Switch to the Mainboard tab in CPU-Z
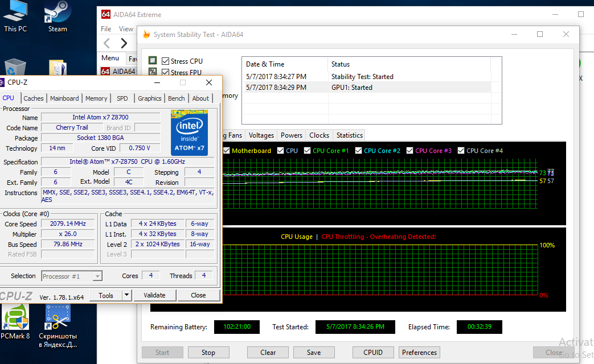This screenshot has width=594, height=364. point(64,98)
